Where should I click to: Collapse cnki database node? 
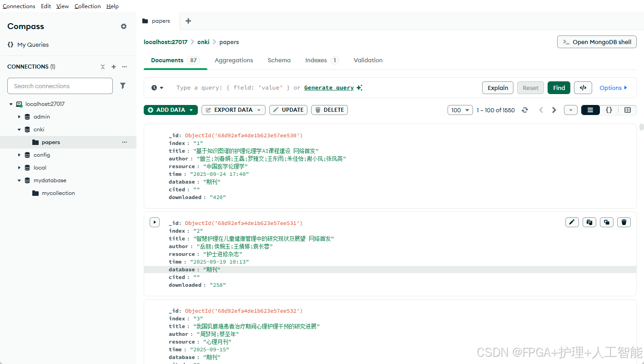click(19, 130)
